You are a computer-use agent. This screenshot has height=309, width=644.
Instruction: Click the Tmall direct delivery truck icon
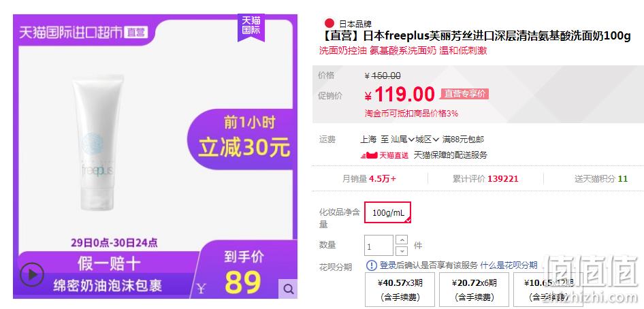point(369,156)
